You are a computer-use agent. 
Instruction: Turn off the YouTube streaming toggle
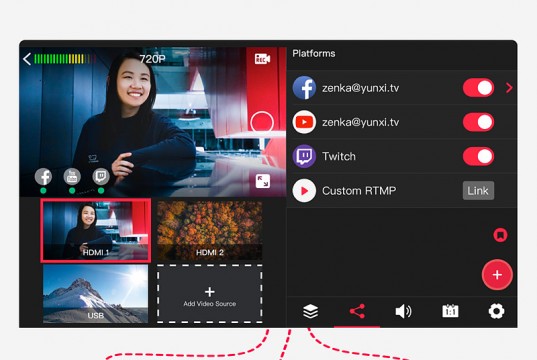pos(478,122)
